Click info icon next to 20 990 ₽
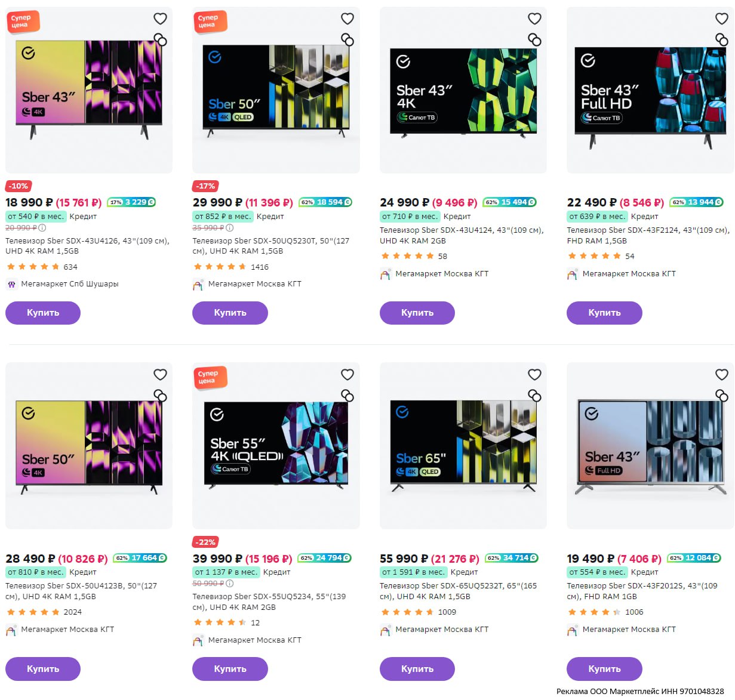The width and height of the screenshot is (735, 700). (x=42, y=228)
